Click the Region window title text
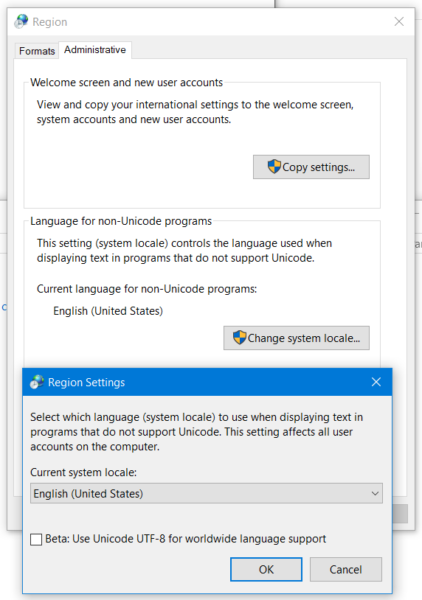The height and width of the screenshot is (600, 422). [50, 22]
